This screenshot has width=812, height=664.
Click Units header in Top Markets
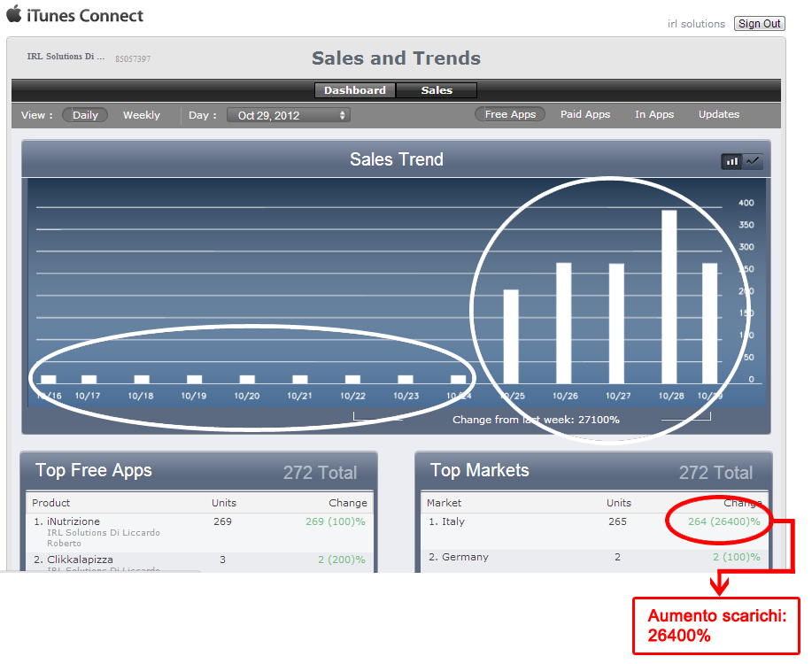pos(619,502)
